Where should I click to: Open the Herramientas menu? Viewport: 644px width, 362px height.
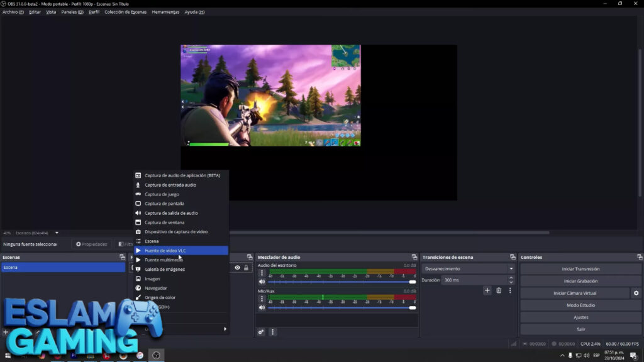point(165,12)
